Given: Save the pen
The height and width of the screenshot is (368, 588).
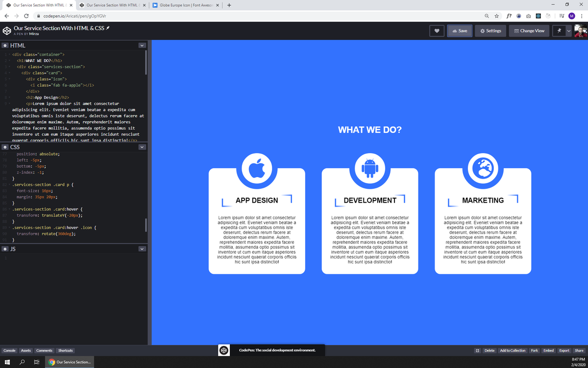Looking at the screenshot, I should [x=460, y=31].
